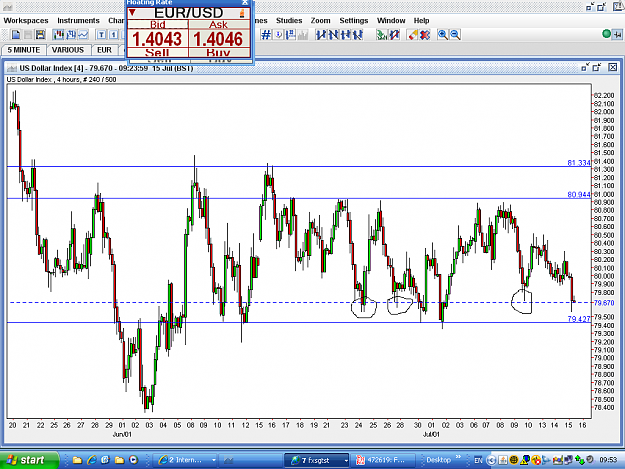Open the Workspaces menu
Screen dimensions: 625x469
click(x=26, y=21)
